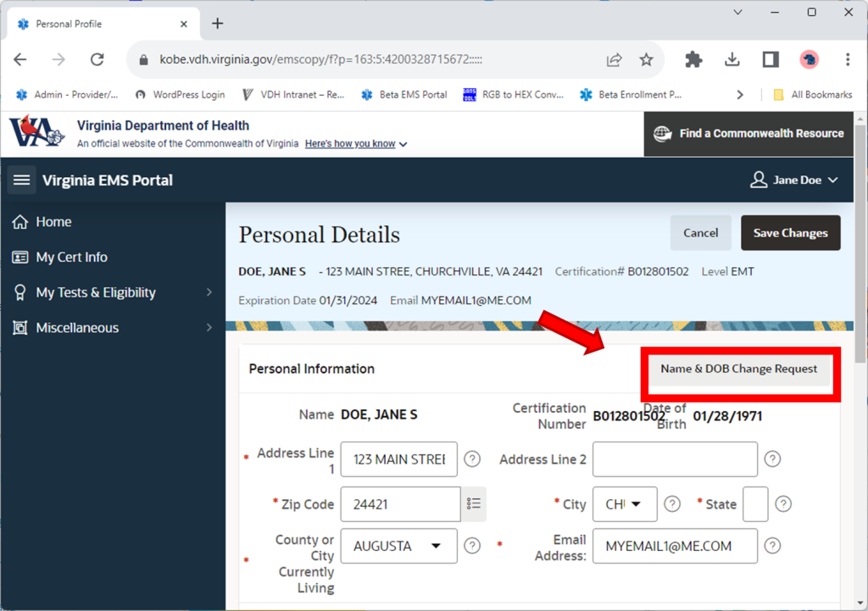Open the browser Extensions puzzle icon

tap(693, 59)
